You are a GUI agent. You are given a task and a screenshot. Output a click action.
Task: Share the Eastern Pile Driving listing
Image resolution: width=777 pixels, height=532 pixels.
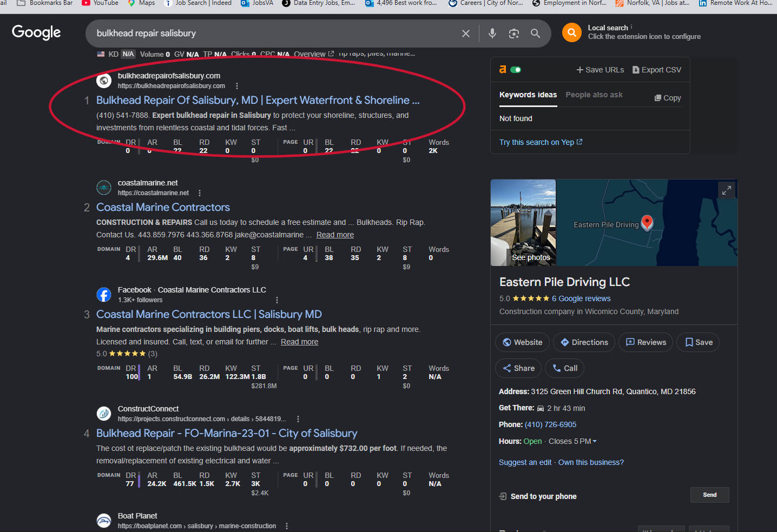pyautogui.click(x=518, y=368)
